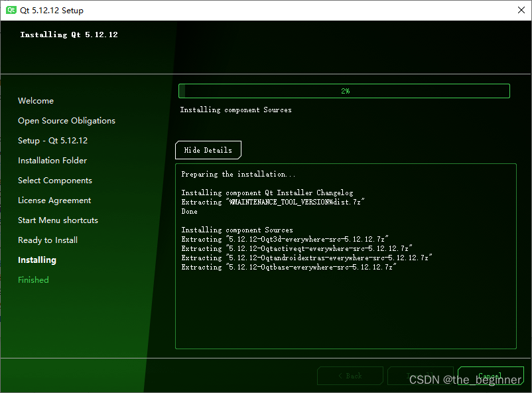Click 'Installing component Qt Installer Changelog' log line
This screenshot has width=532, height=393.
(x=267, y=193)
